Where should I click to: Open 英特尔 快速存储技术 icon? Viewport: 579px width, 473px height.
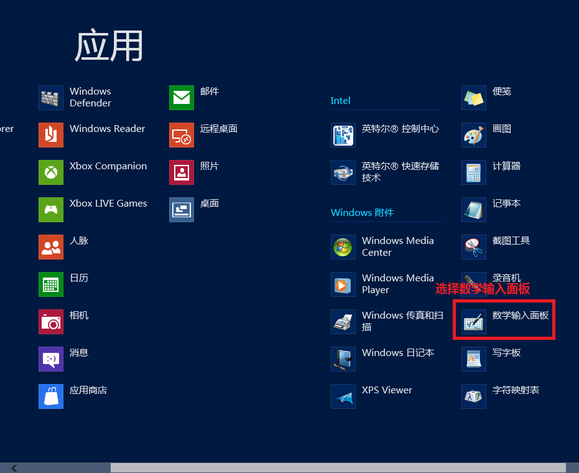pyautogui.click(x=343, y=172)
